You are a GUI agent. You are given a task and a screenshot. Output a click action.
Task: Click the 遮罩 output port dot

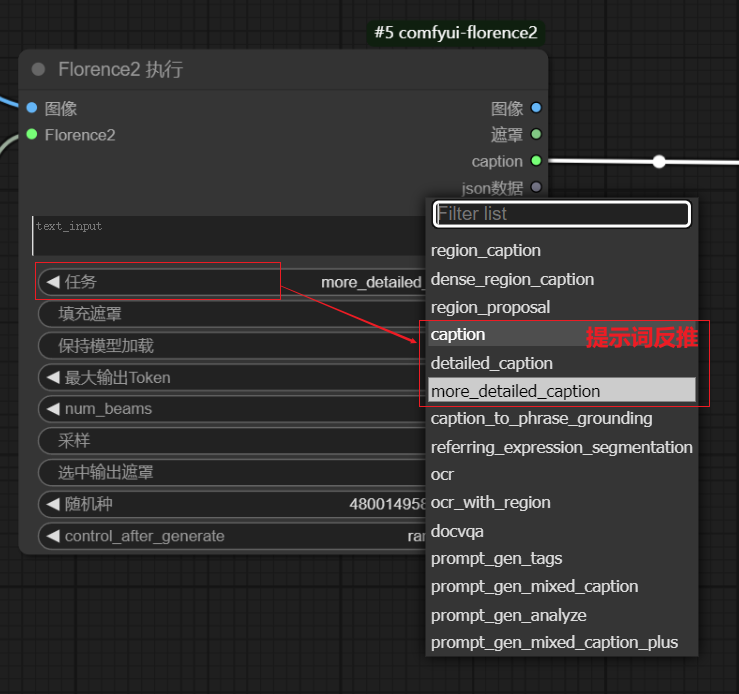536,134
